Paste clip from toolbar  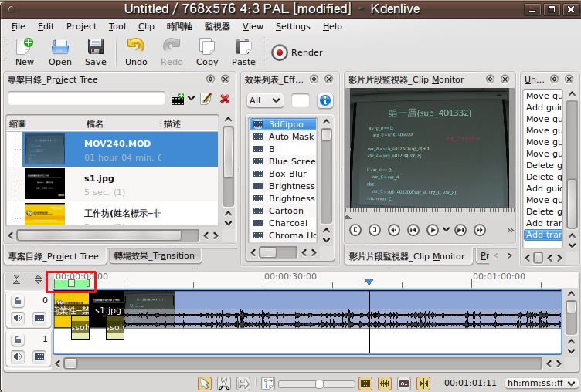pyautogui.click(x=243, y=52)
